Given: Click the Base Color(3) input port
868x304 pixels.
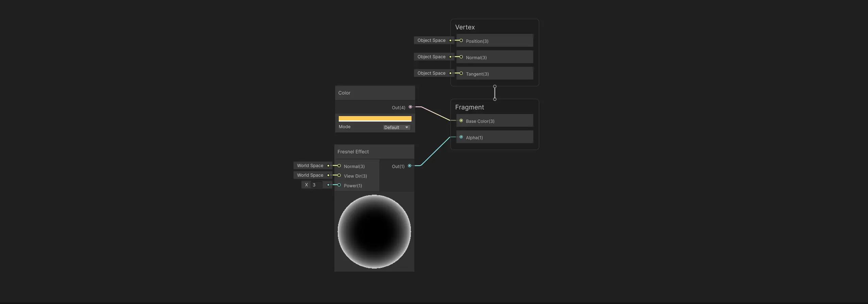Looking at the screenshot, I should (x=461, y=121).
